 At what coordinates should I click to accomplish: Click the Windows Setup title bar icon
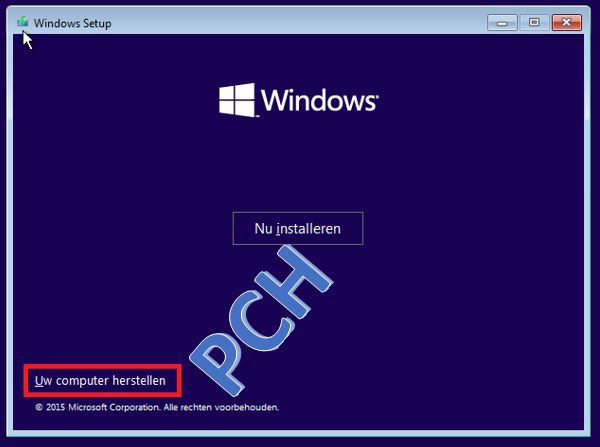pos(23,22)
